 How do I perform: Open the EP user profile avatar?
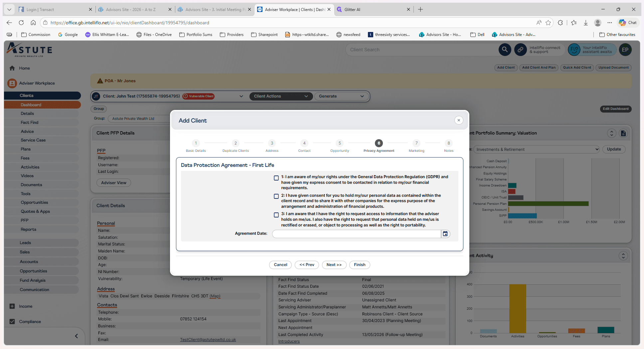point(625,50)
